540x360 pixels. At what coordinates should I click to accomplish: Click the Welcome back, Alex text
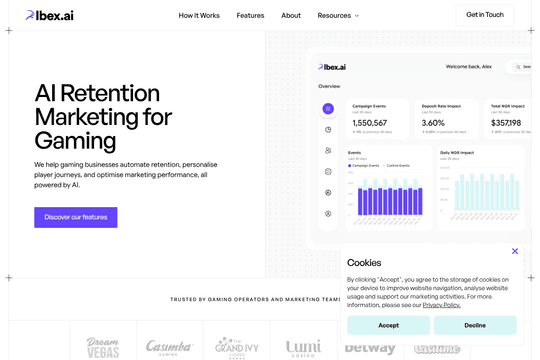(x=469, y=66)
